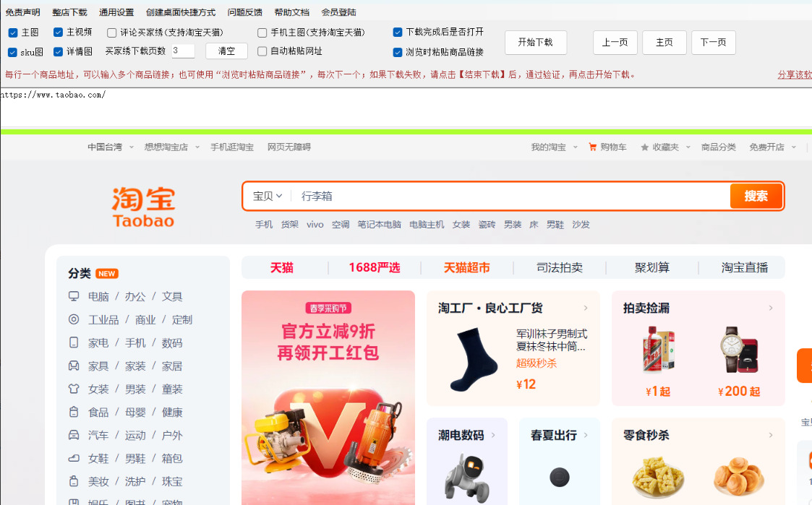
Task: Open the snack bars image under 零食秒杀
Action: (658, 477)
